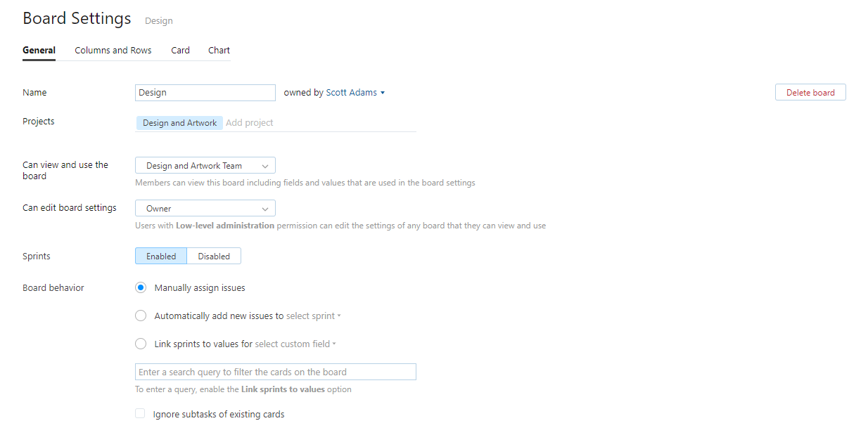The height and width of the screenshot is (435, 868).
Task: Select the Manually assign issues radio button
Action: click(141, 288)
